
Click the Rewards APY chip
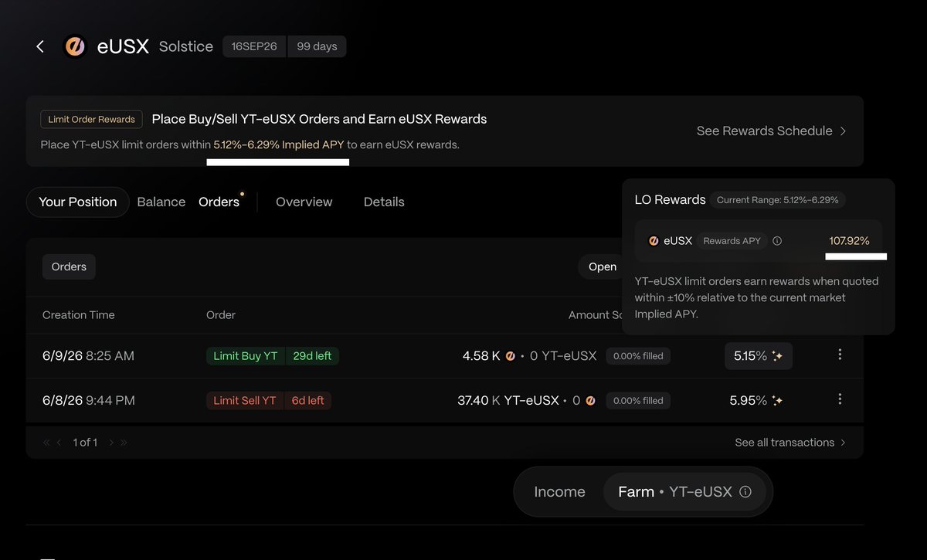tap(732, 241)
